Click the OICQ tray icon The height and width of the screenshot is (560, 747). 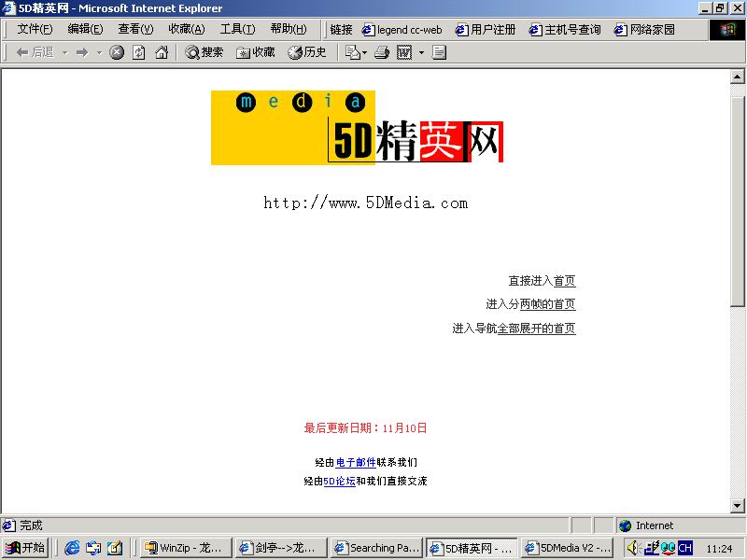click(x=668, y=548)
